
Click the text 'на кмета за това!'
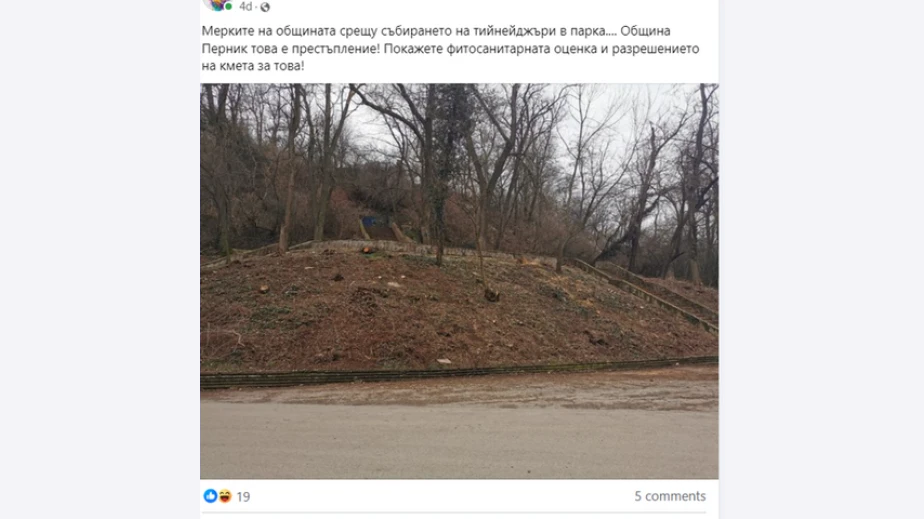[x=253, y=66]
